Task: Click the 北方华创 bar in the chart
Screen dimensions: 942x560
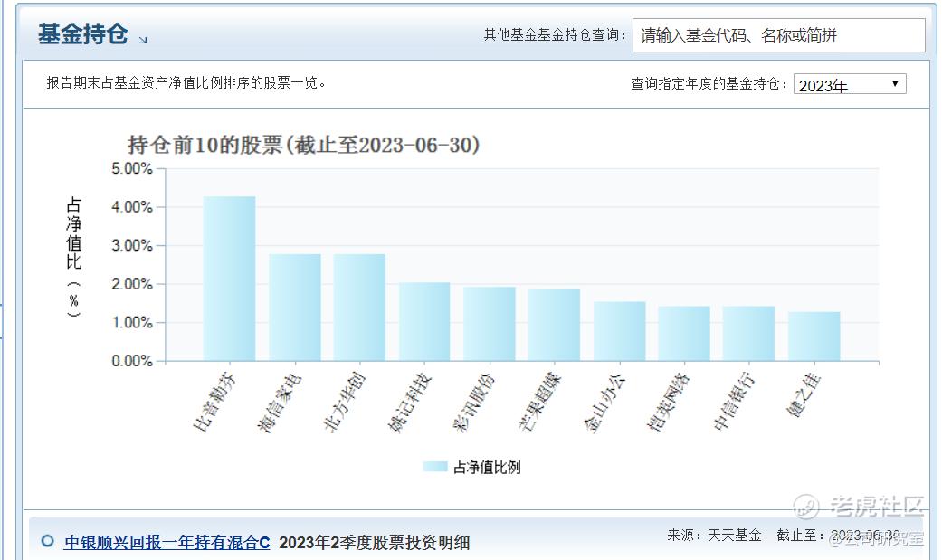Action: (359, 308)
